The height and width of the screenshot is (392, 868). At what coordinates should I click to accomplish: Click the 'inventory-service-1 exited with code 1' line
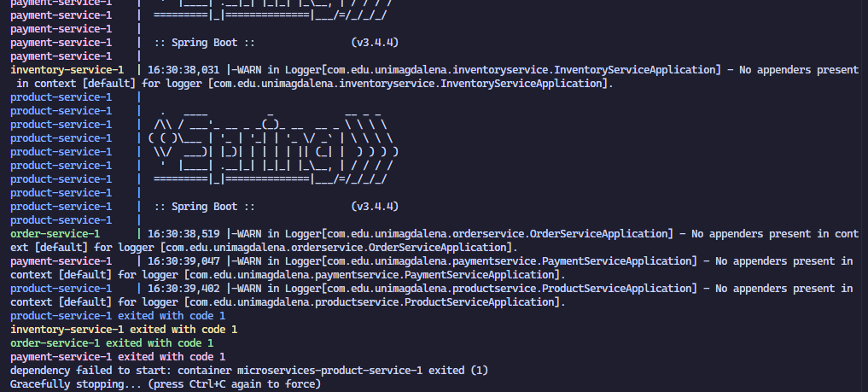coord(124,330)
